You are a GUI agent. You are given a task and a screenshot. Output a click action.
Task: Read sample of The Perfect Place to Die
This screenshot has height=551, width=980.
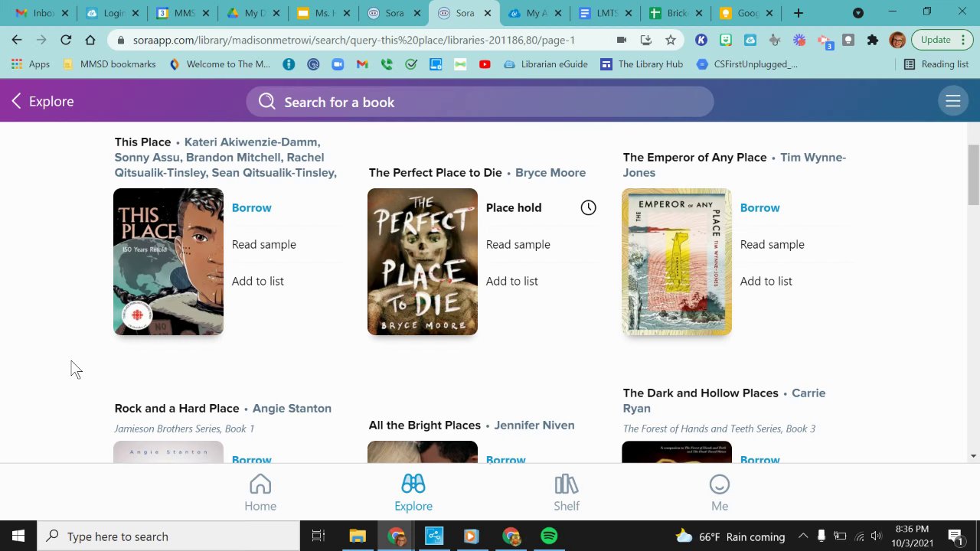(518, 244)
